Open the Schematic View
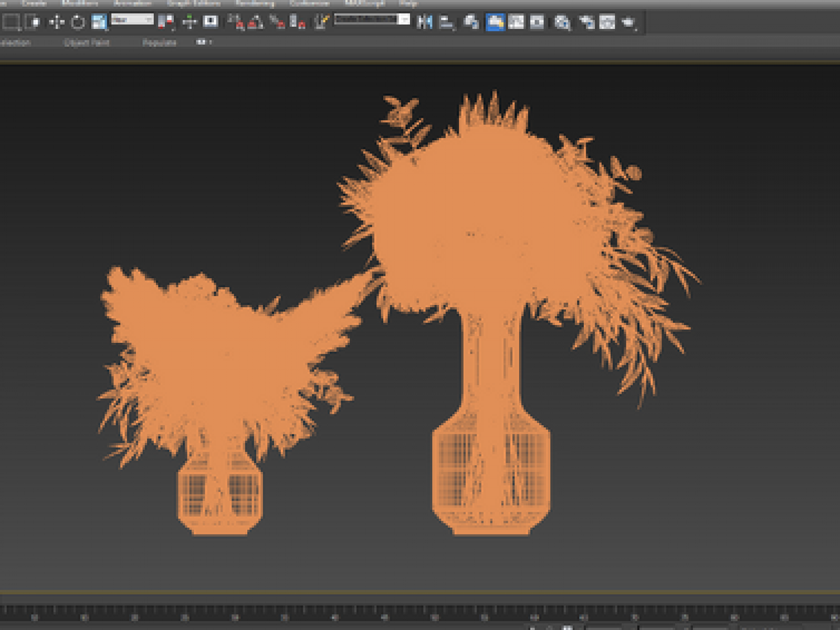The height and width of the screenshot is (630, 840). coord(537,22)
